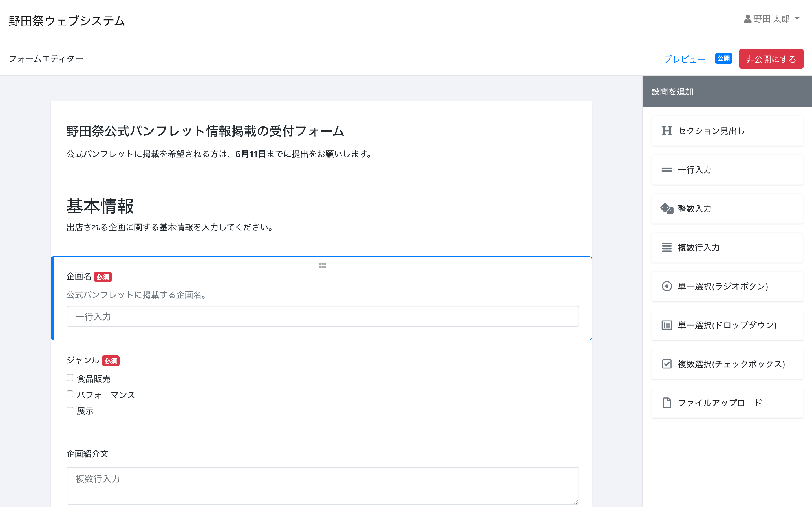Check the 食品販売 checkbox

click(70, 378)
